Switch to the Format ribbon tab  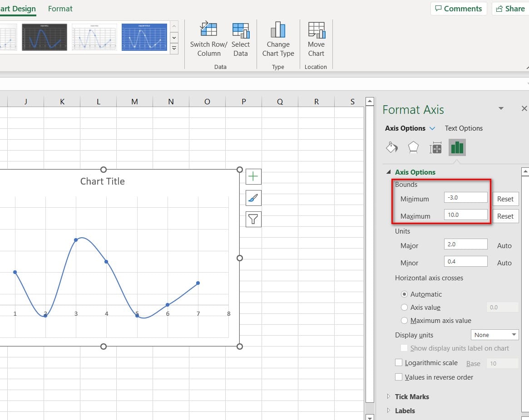pos(60,9)
